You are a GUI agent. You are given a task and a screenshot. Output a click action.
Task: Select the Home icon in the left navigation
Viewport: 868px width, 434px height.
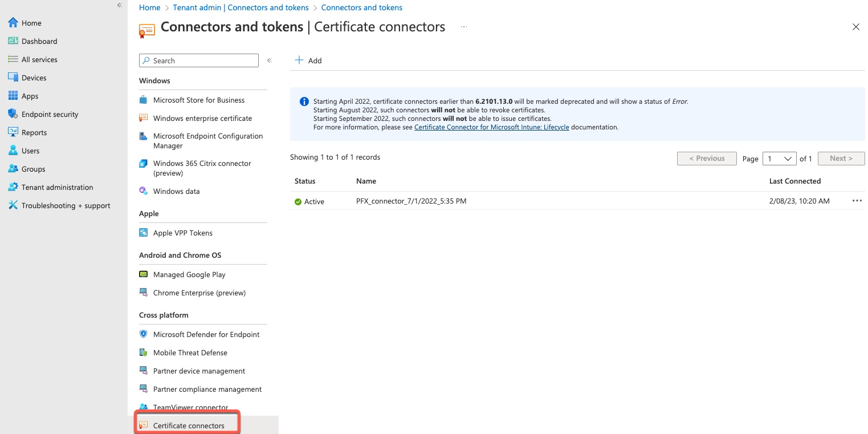pyautogui.click(x=12, y=23)
